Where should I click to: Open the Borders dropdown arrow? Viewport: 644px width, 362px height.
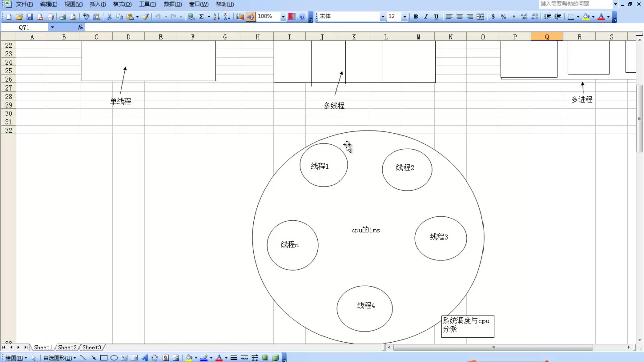[x=578, y=17]
